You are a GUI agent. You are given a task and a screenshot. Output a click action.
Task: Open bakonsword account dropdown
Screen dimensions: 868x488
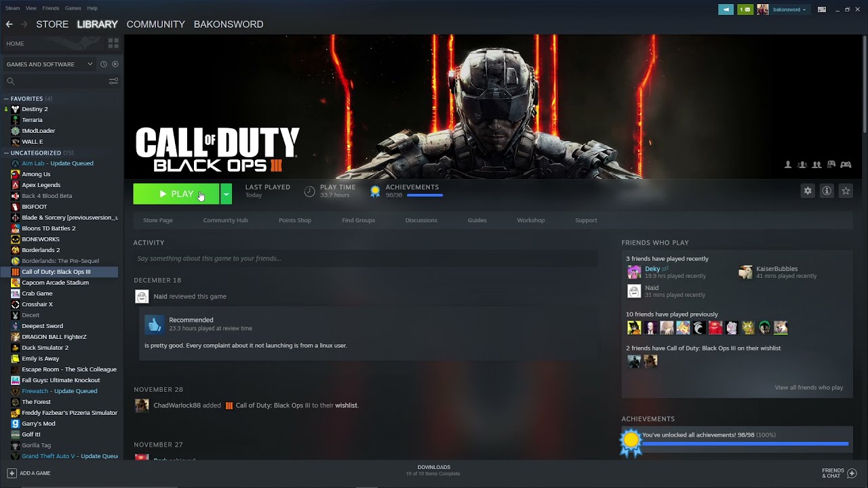tap(789, 9)
